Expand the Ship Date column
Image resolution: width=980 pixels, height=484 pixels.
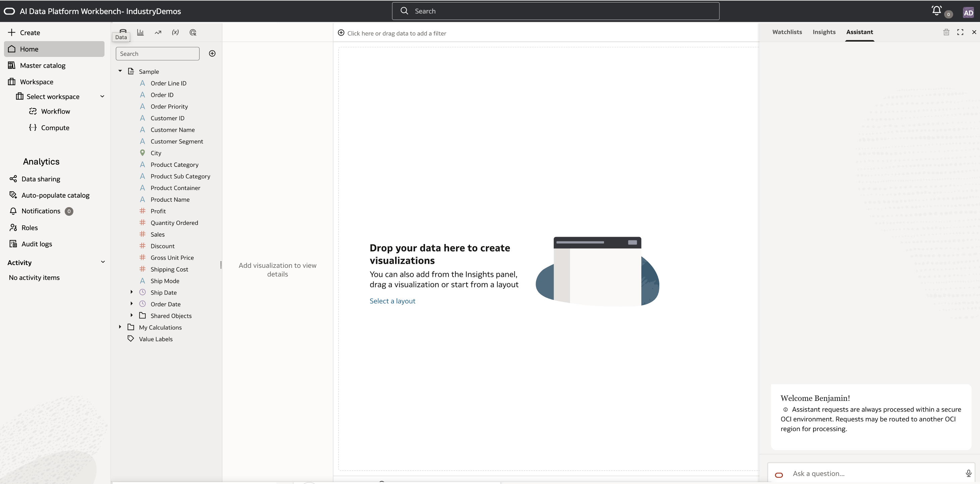click(132, 292)
